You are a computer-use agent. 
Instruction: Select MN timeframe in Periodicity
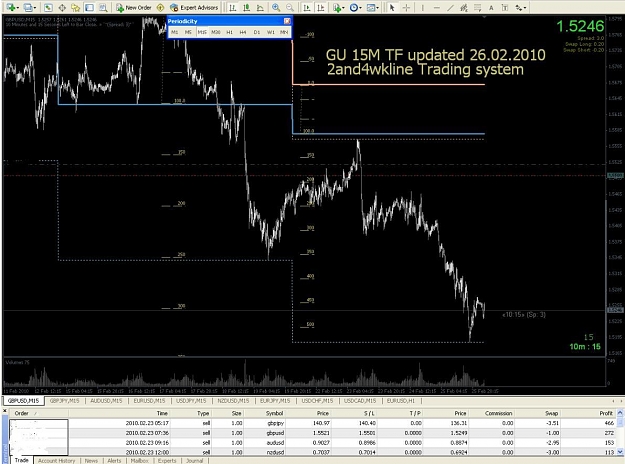(x=284, y=32)
